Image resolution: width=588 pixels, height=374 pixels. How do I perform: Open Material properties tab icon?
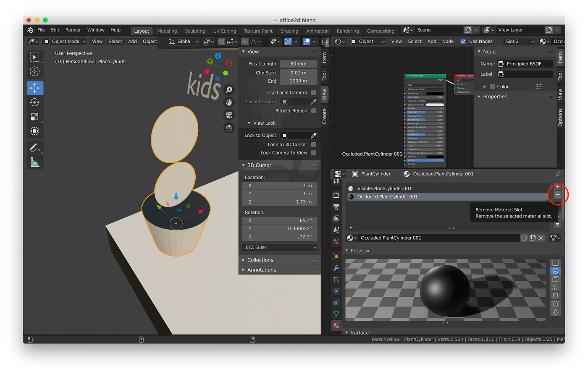336,325
